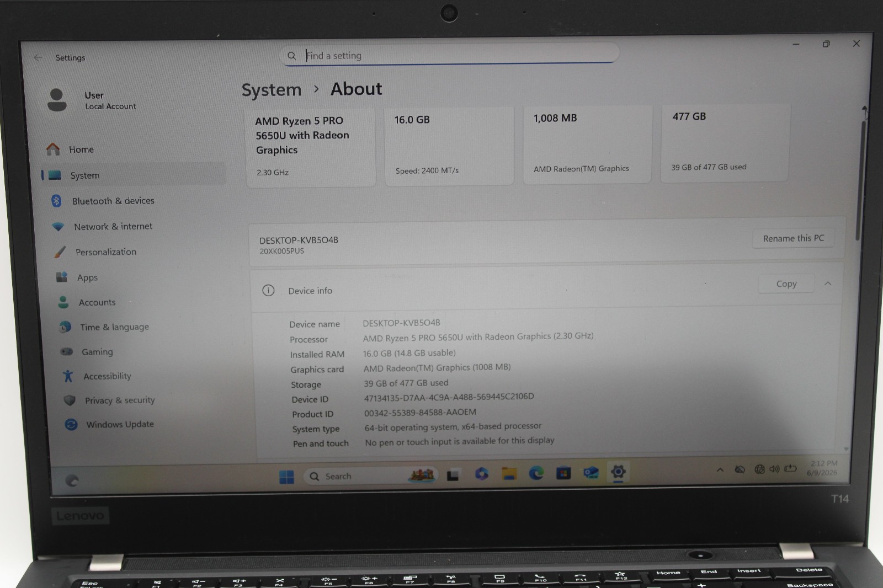Open Bluetooth & devices settings
The width and height of the screenshot is (883, 588).
[113, 201]
